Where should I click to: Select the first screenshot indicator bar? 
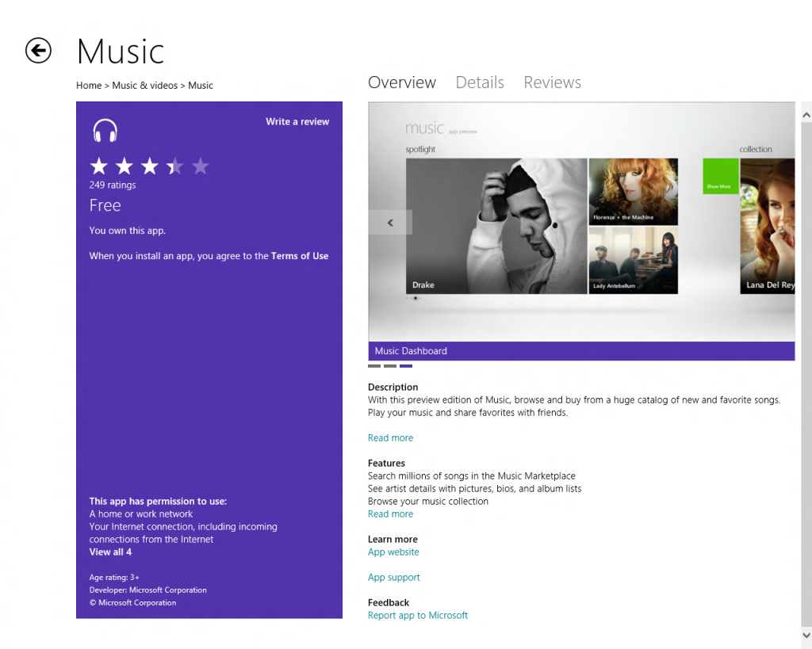[x=374, y=366]
